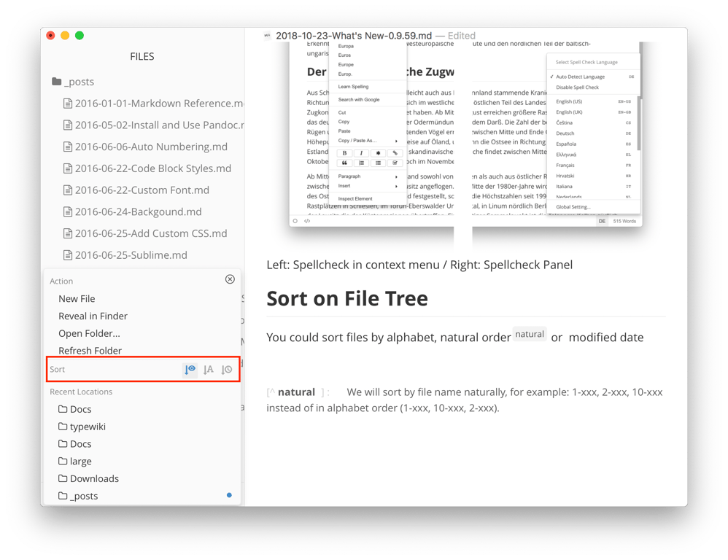Click the spellcheck screenshot image
This screenshot has width=728, height=560.
coord(465,135)
